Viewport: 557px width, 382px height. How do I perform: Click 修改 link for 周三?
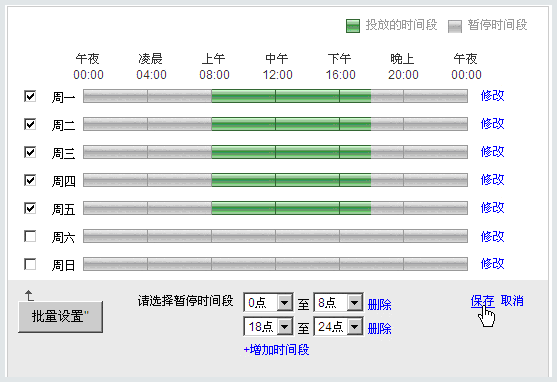click(x=492, y=152)
